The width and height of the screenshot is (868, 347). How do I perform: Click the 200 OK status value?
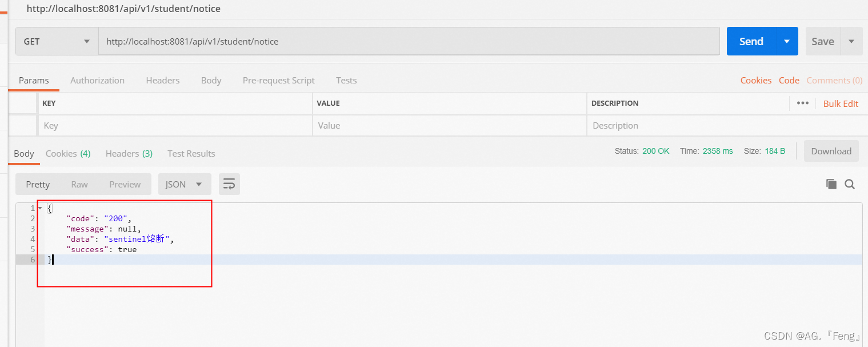click(x=656, y=151)
